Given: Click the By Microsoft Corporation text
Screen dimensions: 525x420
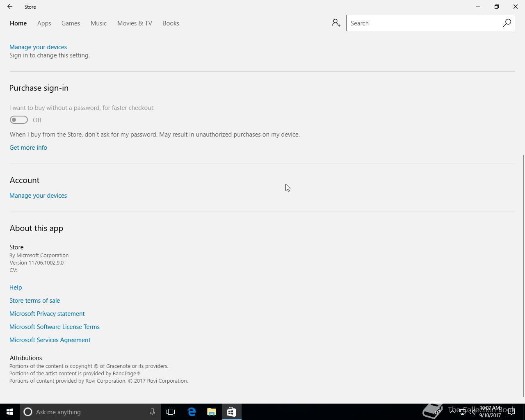Looking at the screenshot, I should coord(39,256).
